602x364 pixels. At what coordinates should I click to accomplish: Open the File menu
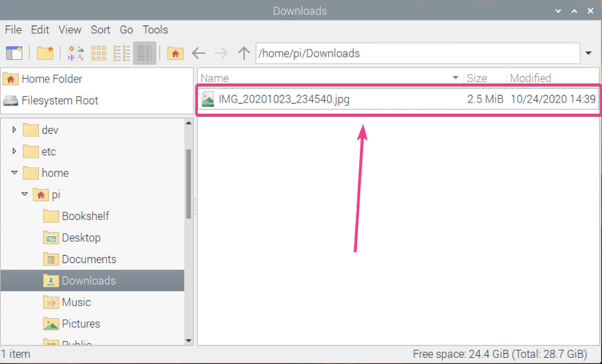coord(13,30)
